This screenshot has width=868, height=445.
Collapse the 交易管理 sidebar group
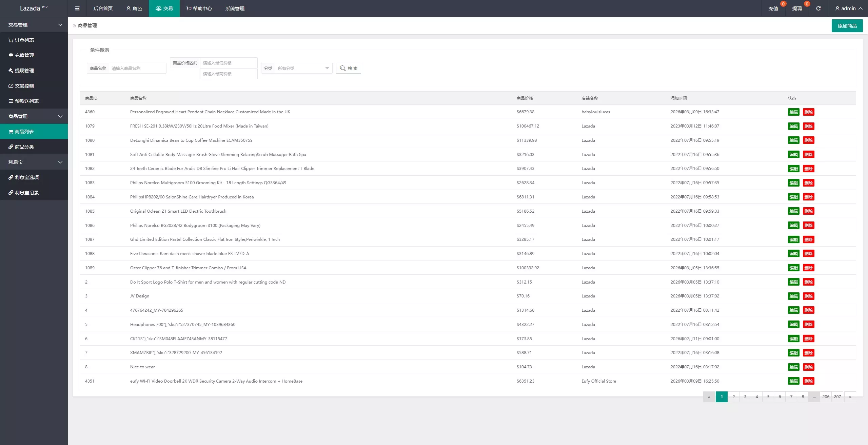[x=34, y=25]
